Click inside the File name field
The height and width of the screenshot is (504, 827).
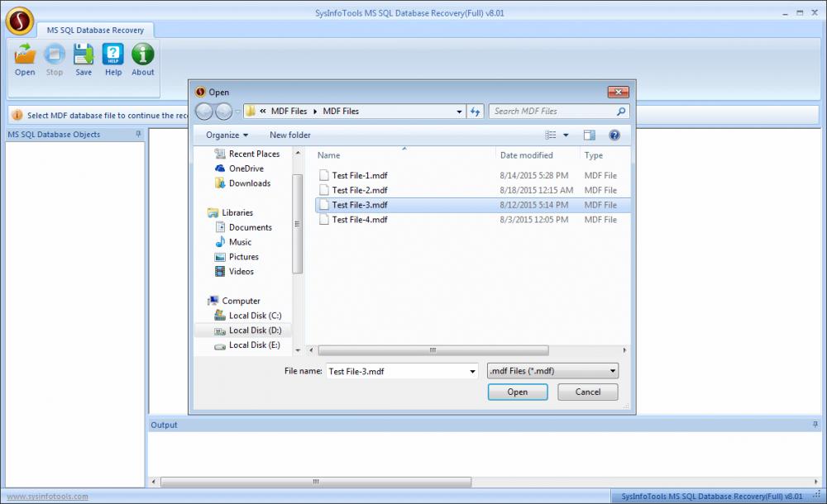397,371
